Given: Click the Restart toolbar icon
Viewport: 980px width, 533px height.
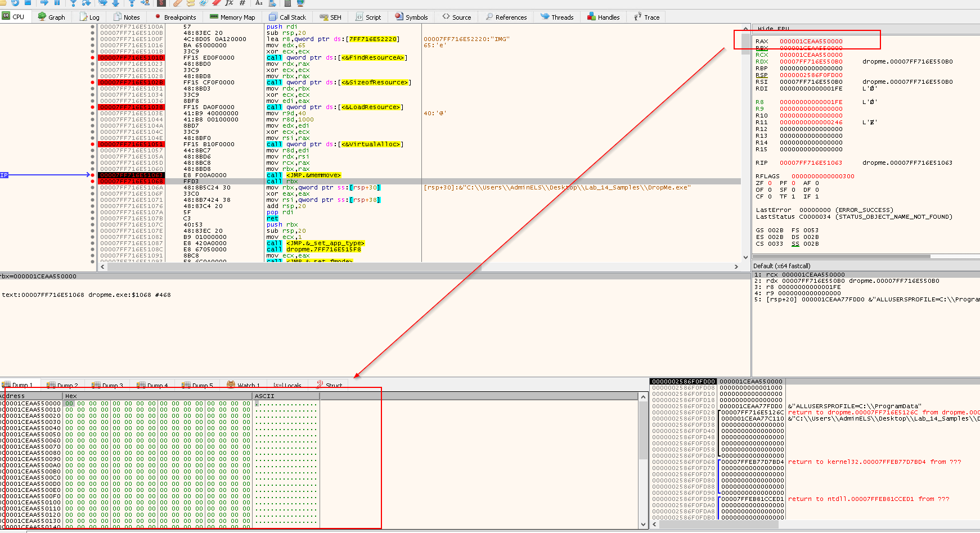Looking at the screenshot, I should coord(15,3).
